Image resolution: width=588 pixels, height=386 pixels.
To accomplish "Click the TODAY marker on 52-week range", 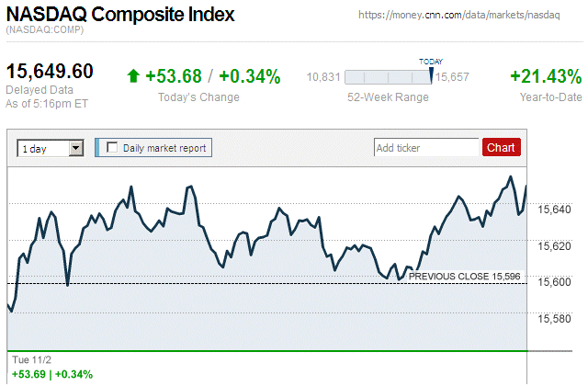I will point(431,62).
